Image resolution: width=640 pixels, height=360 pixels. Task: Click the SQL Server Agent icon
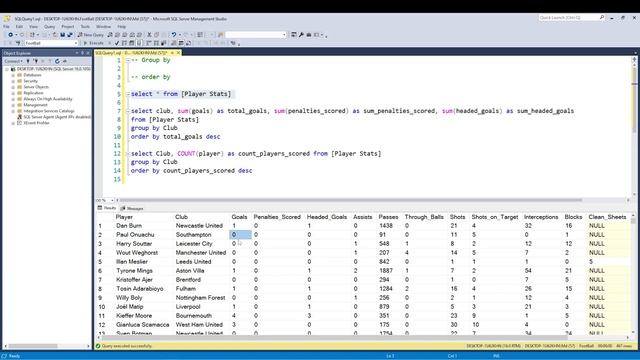pyautogui.click(x=19, y=117)
